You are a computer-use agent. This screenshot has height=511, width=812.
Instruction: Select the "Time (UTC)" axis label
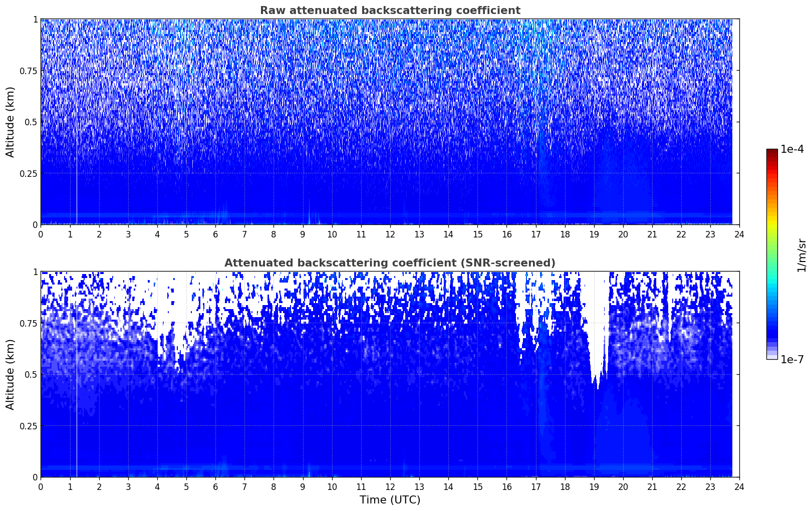click(390, 500)
